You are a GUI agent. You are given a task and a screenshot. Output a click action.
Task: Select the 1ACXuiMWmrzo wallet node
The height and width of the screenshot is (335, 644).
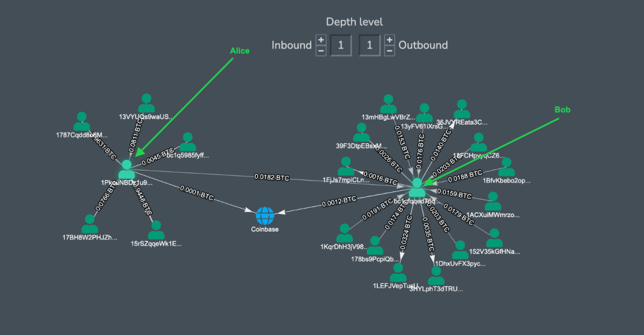click(493, 202)
